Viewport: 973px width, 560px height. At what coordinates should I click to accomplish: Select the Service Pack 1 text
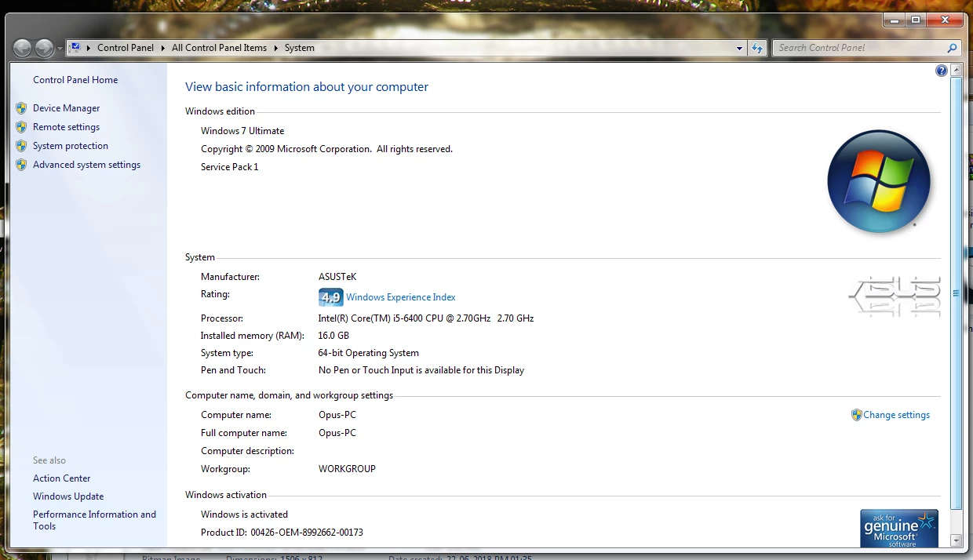(x=229, y=167)
